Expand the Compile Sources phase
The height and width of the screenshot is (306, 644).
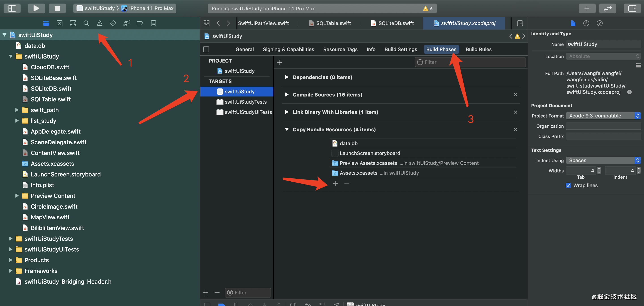(287, 95)
